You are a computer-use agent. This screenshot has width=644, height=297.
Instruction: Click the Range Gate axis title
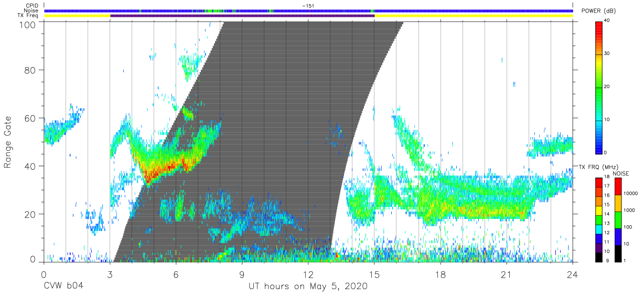[8, 142]
